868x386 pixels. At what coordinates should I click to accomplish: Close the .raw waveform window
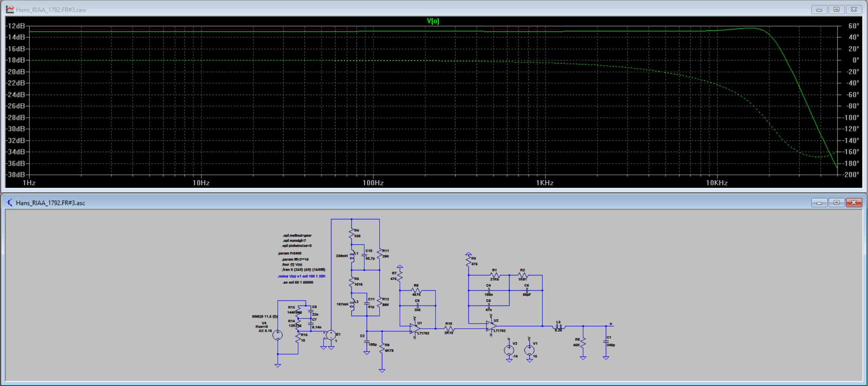pos(854,10)
